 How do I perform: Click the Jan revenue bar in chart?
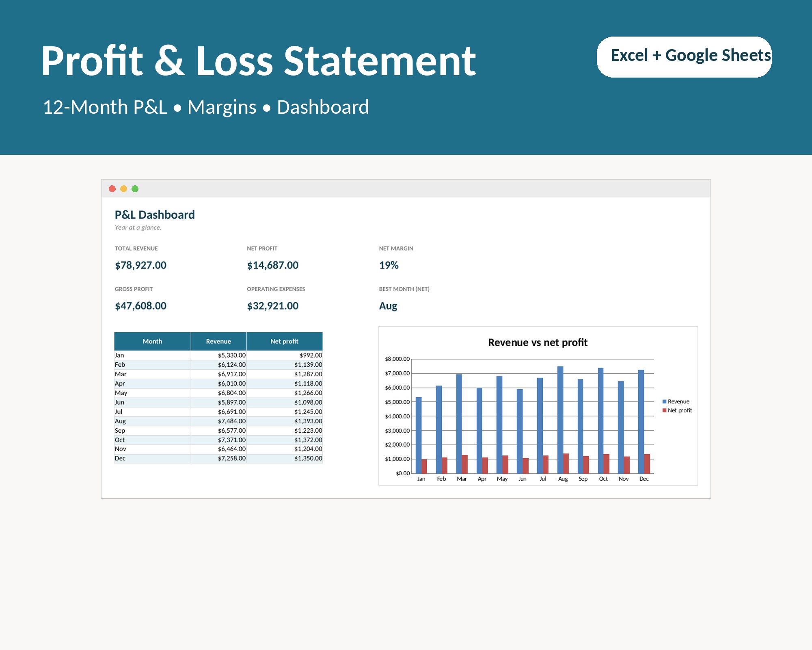click(x=419, y=435)
